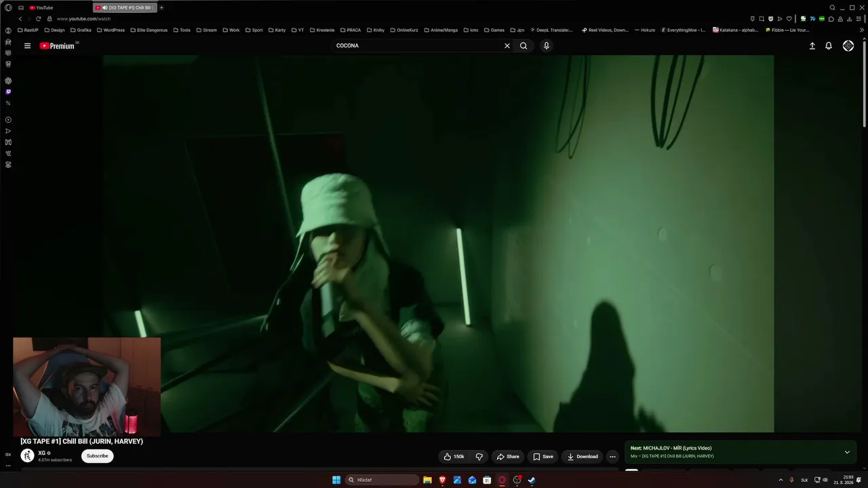Viewport: 868px width, 488px height.
Task: Click the heart bookmark icon in toolbar
Action: tap(789, 19)
